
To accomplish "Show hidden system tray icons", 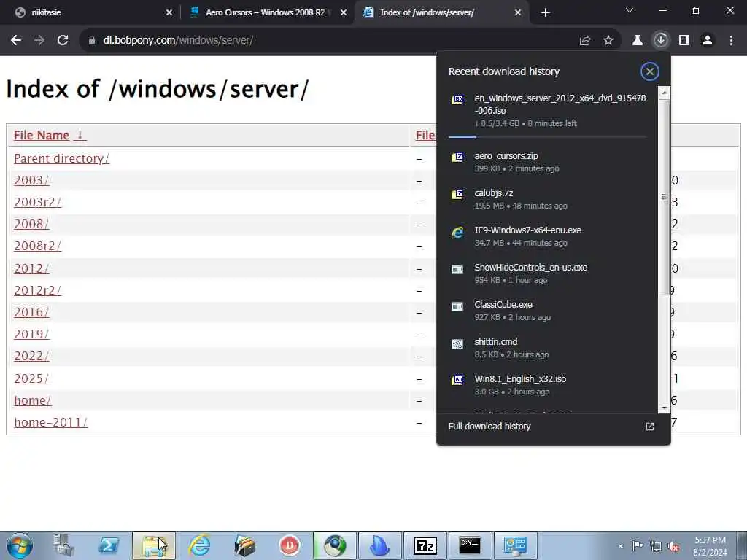I will click(x=620, y=547).
